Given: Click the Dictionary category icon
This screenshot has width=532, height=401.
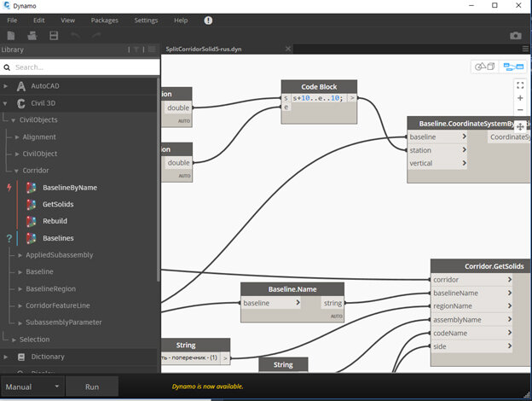Looking at the screenshot, I should pyautogui.click(x=21, y=357).
